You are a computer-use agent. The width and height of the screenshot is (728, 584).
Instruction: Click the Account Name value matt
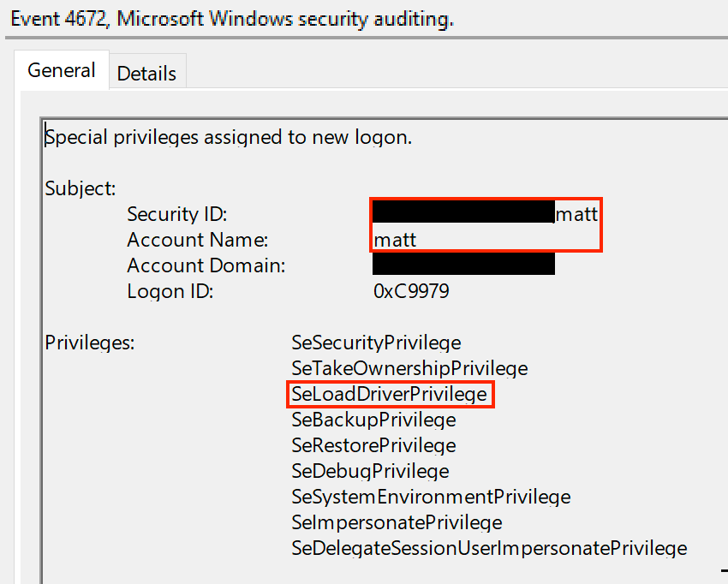coord(395,240)
